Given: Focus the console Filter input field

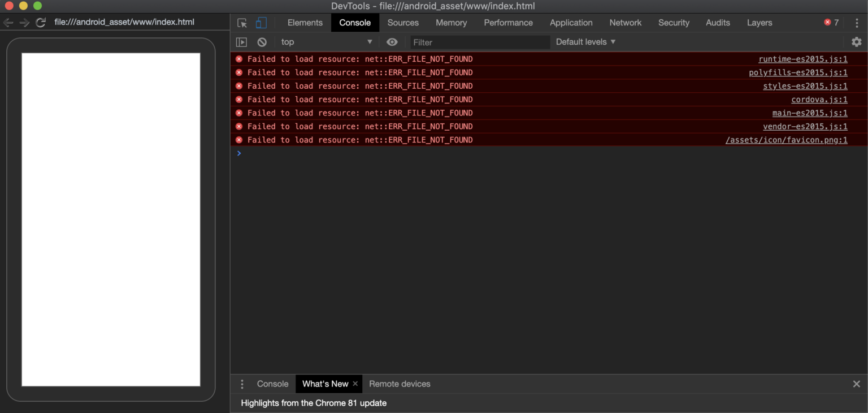Looking at the screenshot, I should [x=480, y=42].
